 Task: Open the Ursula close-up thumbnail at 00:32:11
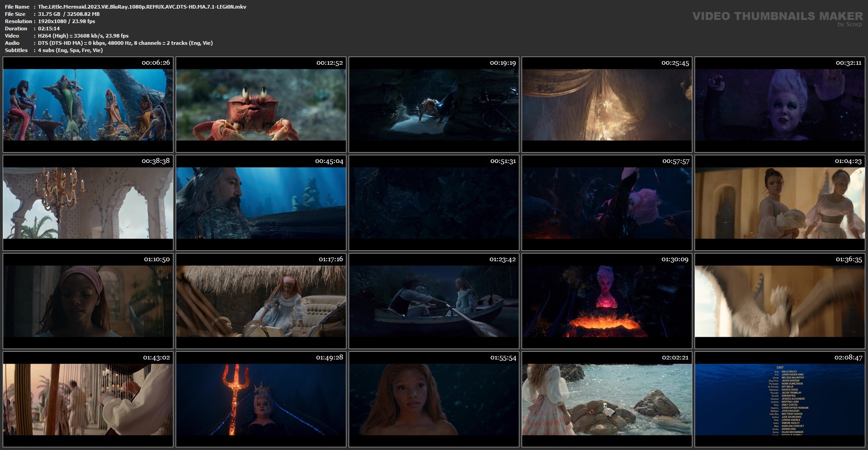pyautogui.click(x=780, y=105)
